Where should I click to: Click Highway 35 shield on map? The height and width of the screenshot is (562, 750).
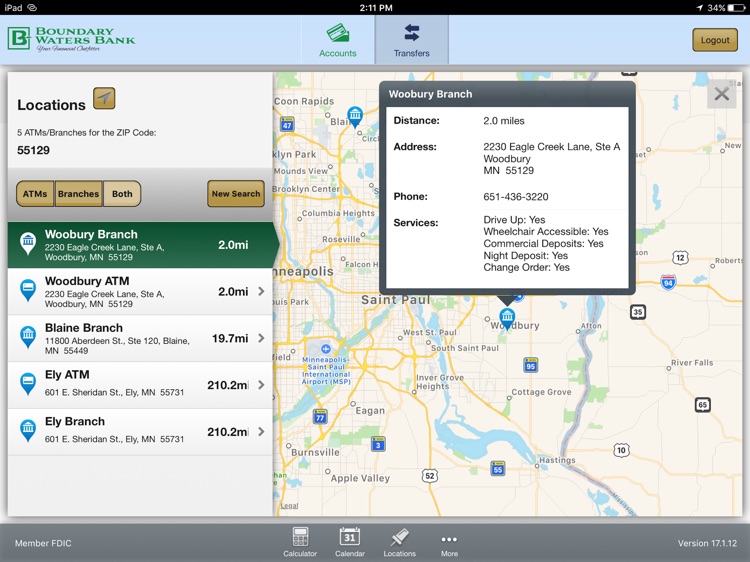pos(638,312)
